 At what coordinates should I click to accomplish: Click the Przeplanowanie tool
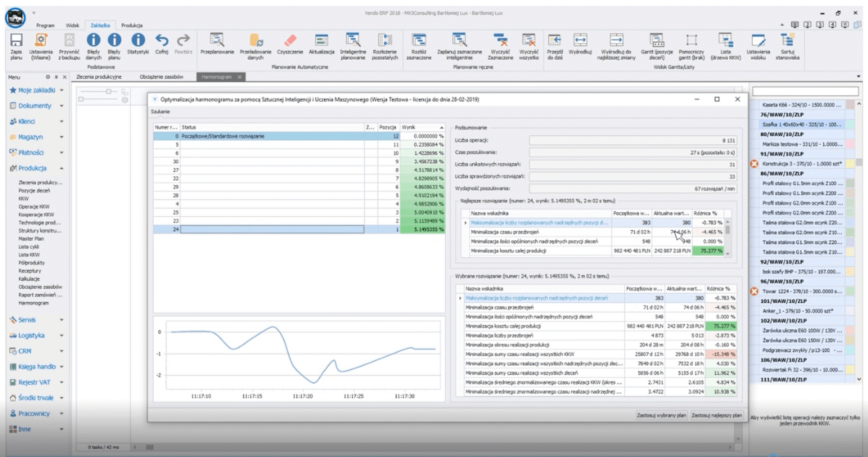217,45
